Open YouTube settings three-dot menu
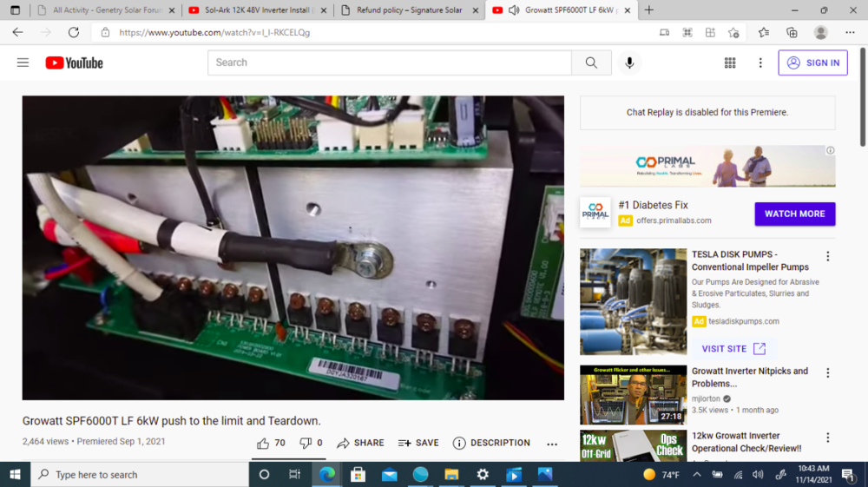The height and width of the screenshot is (487, 868). [760, 63]
